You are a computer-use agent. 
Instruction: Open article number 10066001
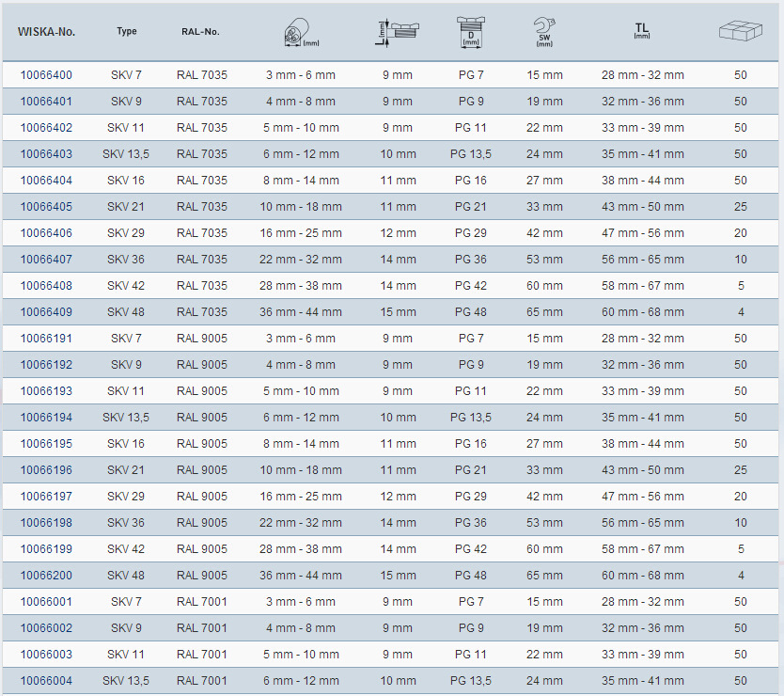pos(46,602)
